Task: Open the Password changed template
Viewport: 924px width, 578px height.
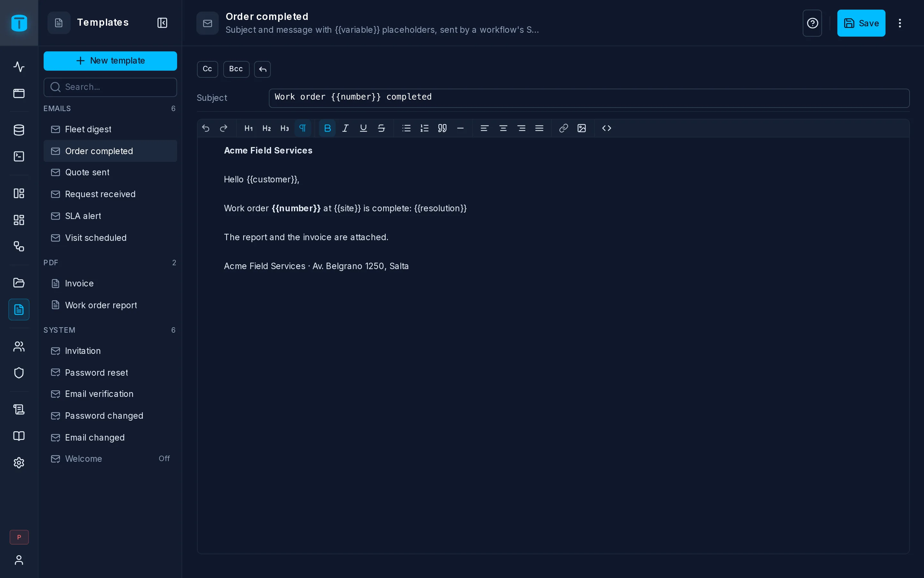Action: [x=110, y=416]
